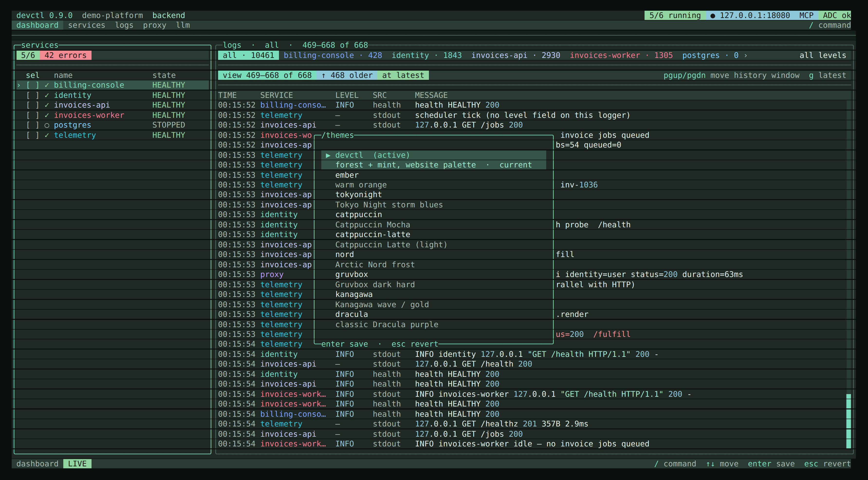
Task: Toggle selection checkbox for telemetry service
Action: (33, 135)
